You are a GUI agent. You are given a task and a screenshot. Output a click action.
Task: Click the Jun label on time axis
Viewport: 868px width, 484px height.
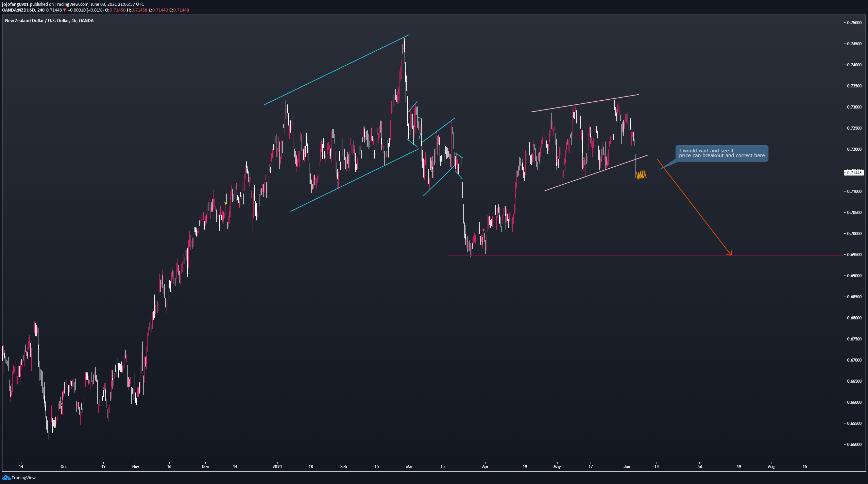tap(627, 467)
